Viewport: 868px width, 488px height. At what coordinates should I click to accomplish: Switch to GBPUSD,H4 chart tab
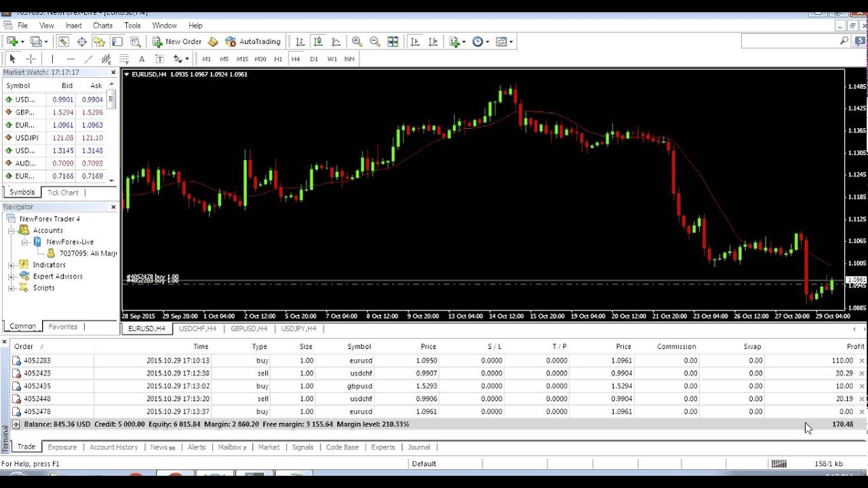pos(249,329)
